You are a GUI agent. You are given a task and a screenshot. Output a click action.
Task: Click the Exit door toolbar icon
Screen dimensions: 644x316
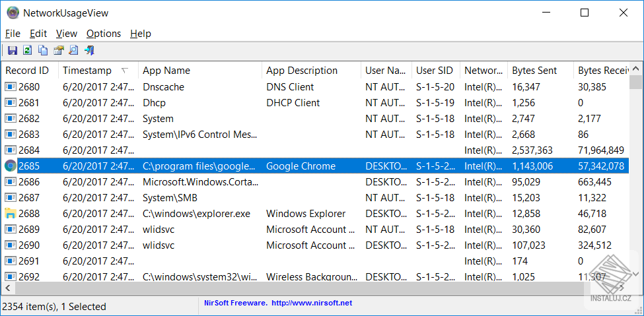point(89,51)
